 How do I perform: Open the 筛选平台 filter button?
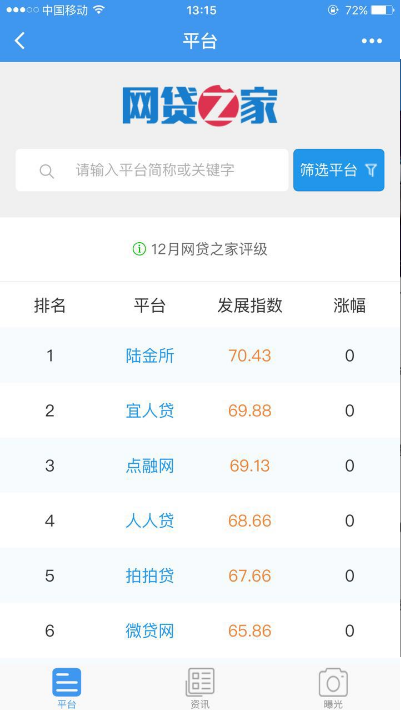pyautogui.click(x=339, y=170)
